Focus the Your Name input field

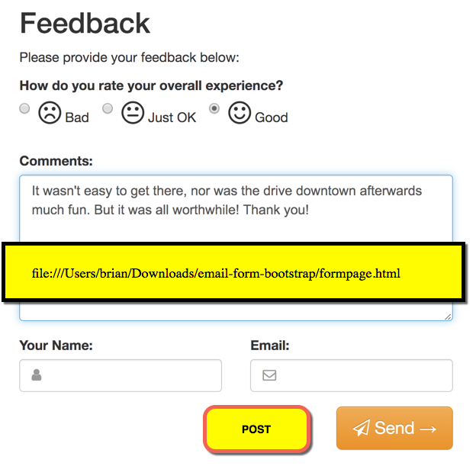pos(121,375)
